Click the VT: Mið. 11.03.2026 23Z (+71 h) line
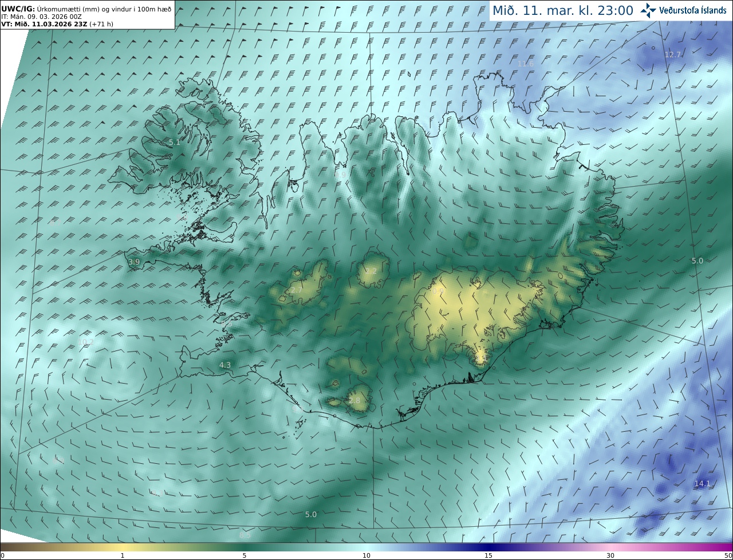733x560 pixels. (x=56, y=24)
